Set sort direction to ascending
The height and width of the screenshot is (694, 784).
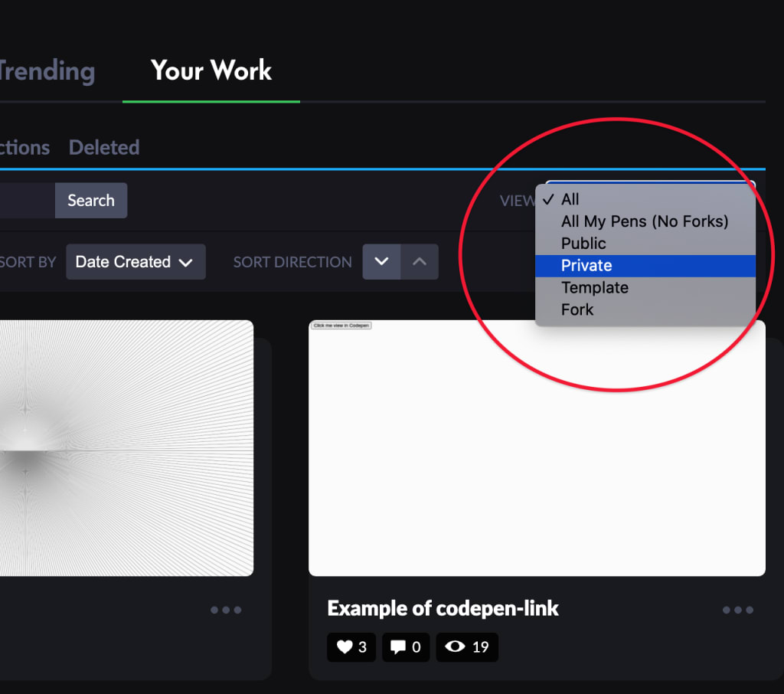tap(420, 262)
